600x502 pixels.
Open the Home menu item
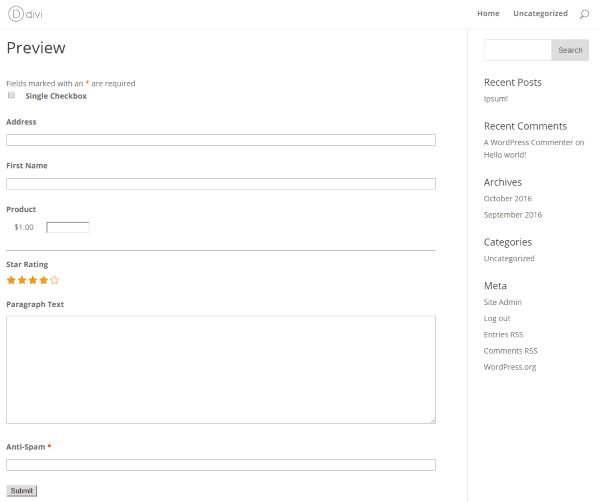coord(488,14)
